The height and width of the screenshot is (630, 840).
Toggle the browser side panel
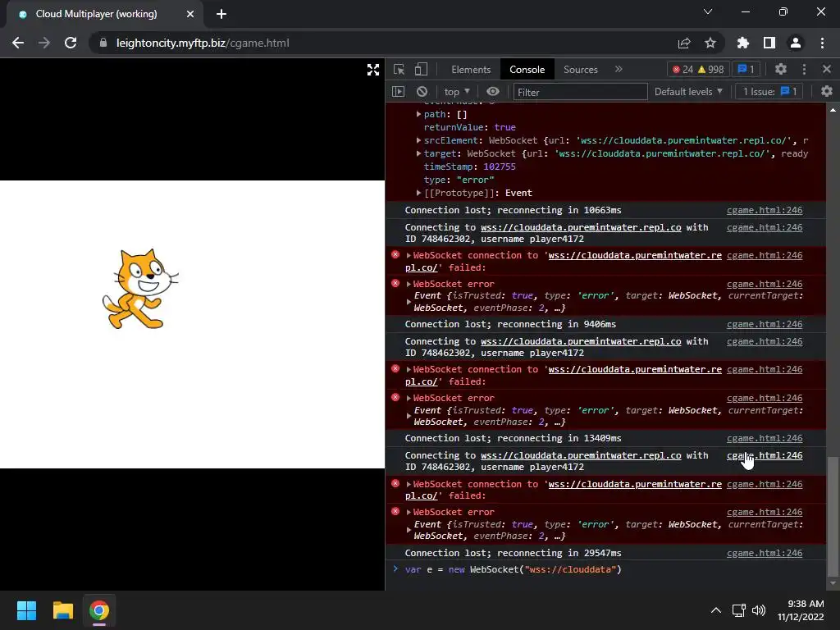click(769, 43)
